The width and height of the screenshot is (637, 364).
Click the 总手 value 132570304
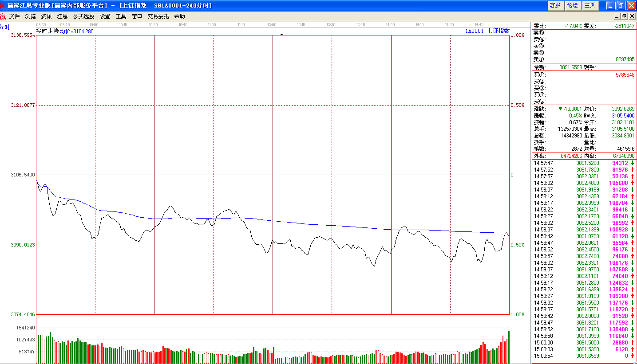(570, 129)
